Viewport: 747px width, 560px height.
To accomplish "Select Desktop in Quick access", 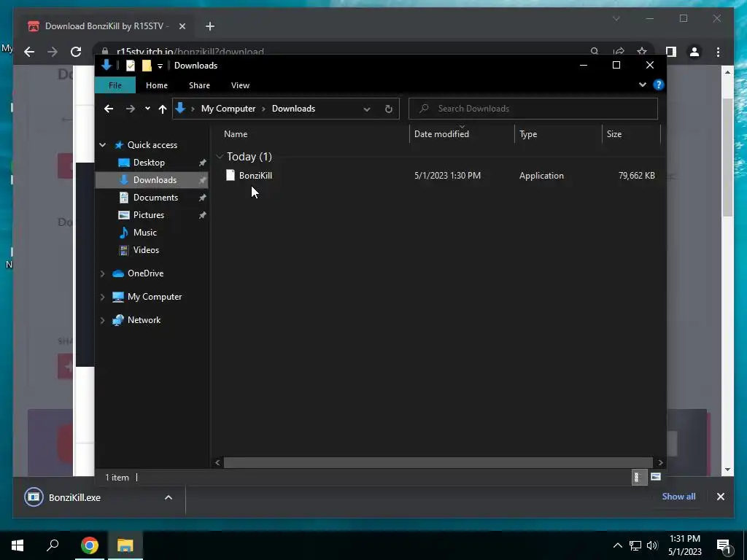I will point(149,163).
